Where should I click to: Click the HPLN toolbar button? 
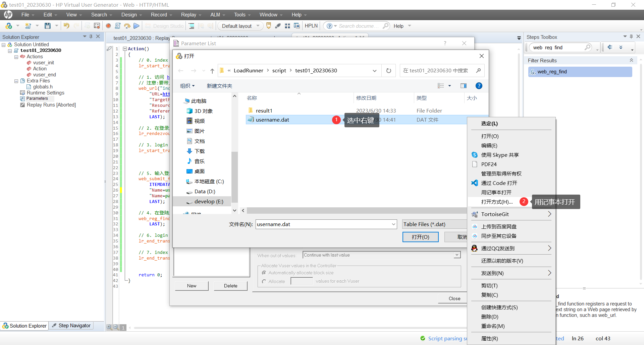(x=311, y=26)
